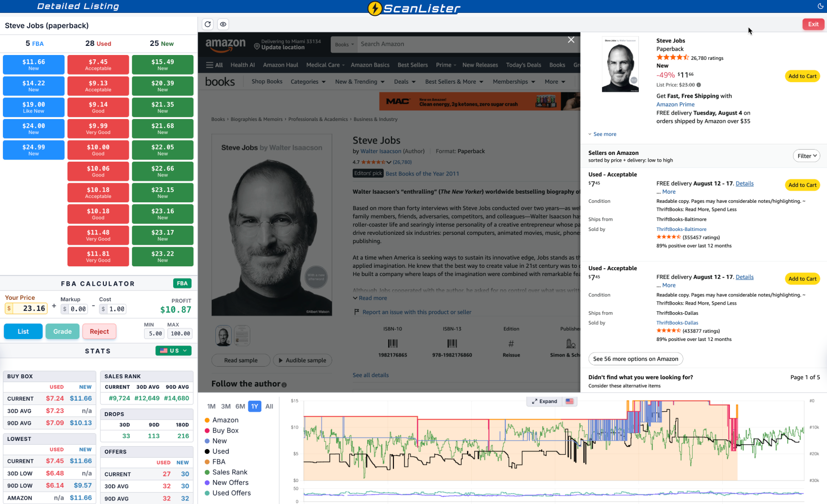Click the ISBN-10 barcode icon

point(392,343)
